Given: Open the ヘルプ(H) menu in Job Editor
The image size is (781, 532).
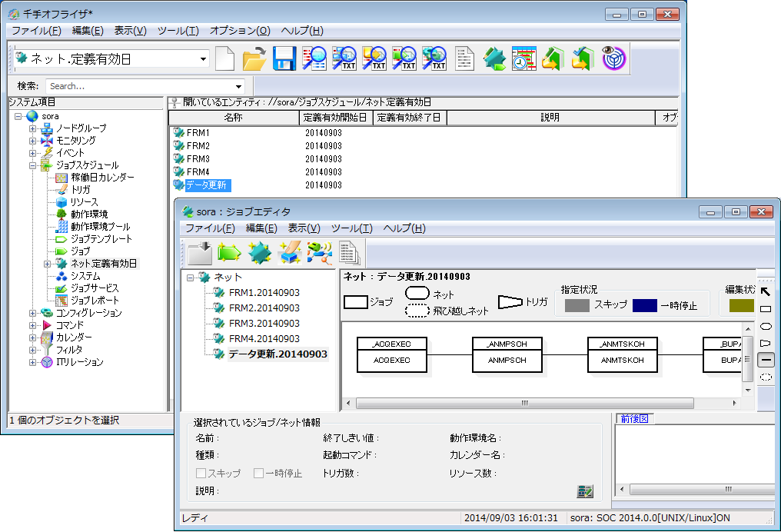Looking at the screenshot, I should pyautogui.click(x=404, y=228).
